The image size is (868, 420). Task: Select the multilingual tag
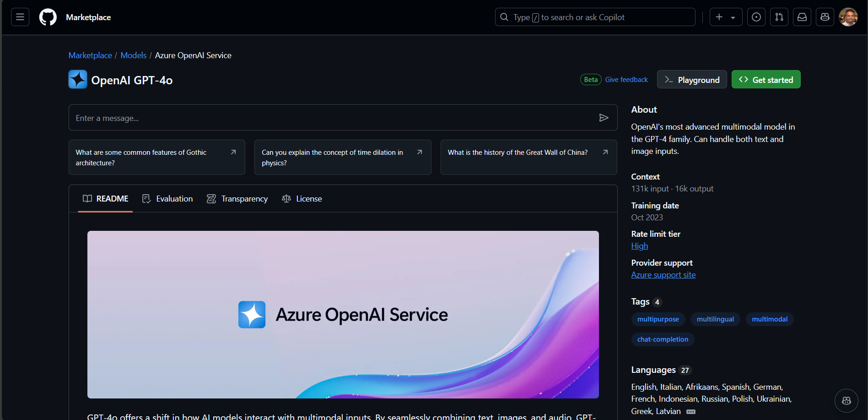coord(715,319)
